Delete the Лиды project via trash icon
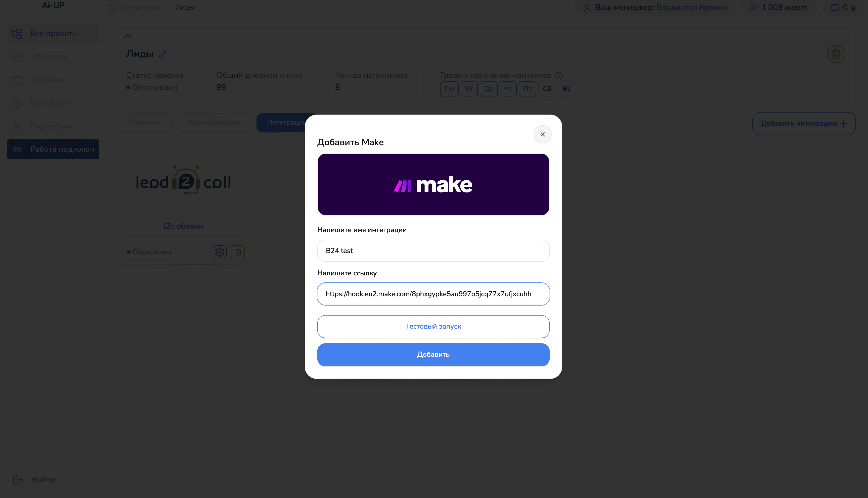 tap(836, 54)
